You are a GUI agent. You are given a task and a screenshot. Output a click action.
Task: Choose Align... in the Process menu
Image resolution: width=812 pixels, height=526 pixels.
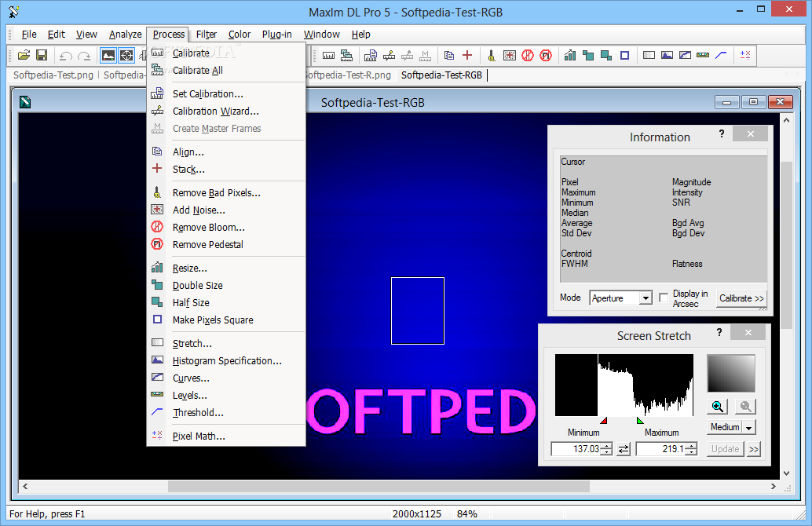[x=226, y=152]
